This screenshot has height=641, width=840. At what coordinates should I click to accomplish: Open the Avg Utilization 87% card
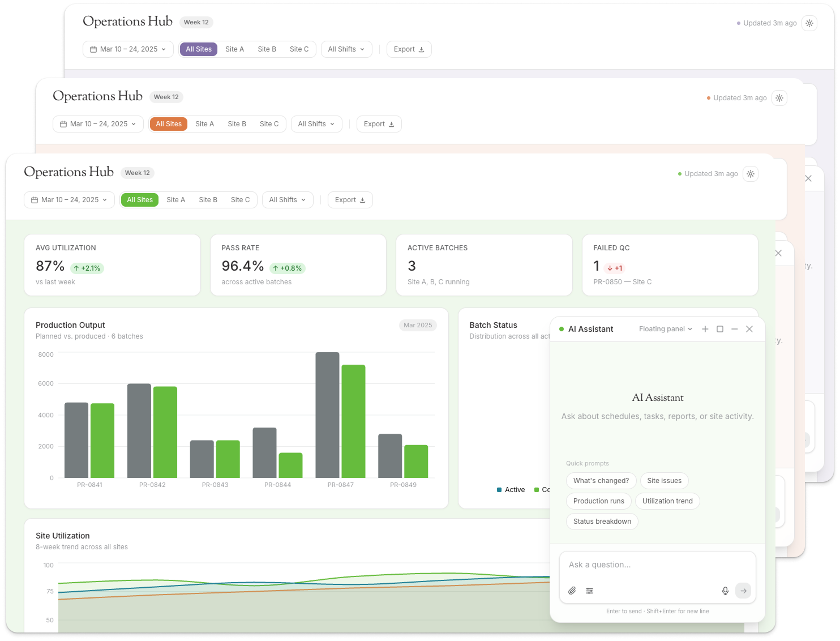point(113,265)
